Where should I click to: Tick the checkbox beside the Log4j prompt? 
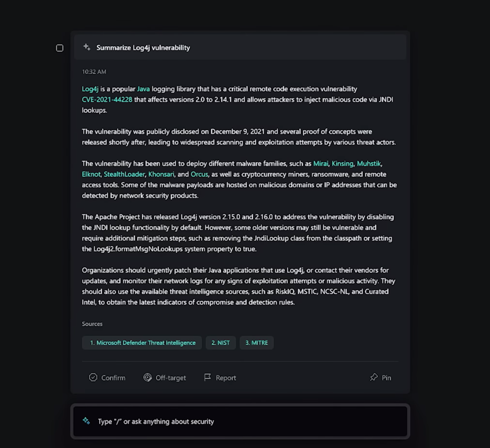pos(60,48)
